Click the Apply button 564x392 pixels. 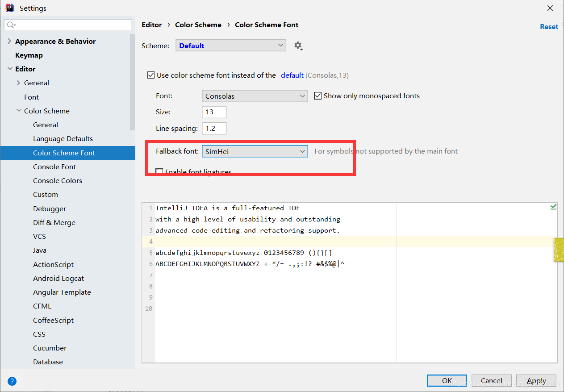(536, 380)
